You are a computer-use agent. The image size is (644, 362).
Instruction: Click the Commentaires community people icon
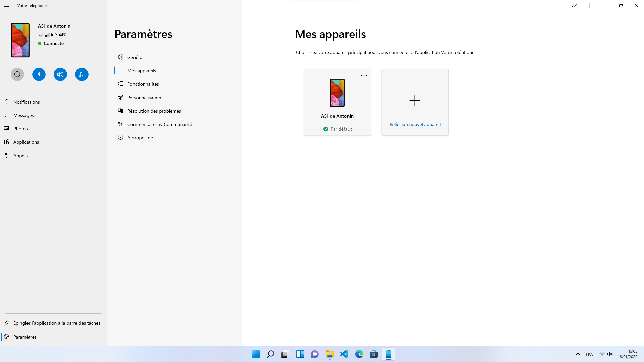coord(121,124)
